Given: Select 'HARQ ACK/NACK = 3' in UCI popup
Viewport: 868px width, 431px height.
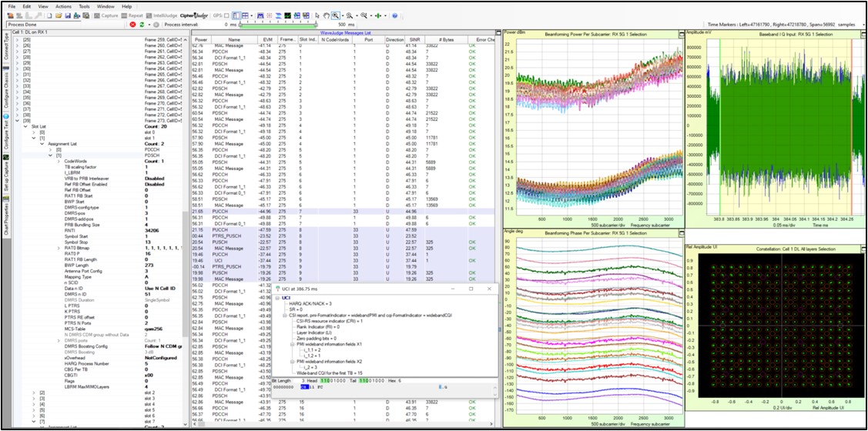Looking at the screenshot, I should click(310, 303).
